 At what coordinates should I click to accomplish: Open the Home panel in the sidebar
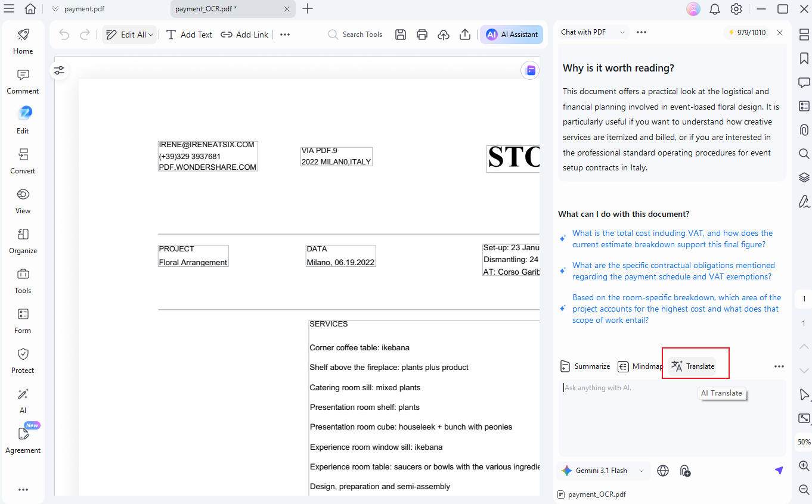(23, 41)
